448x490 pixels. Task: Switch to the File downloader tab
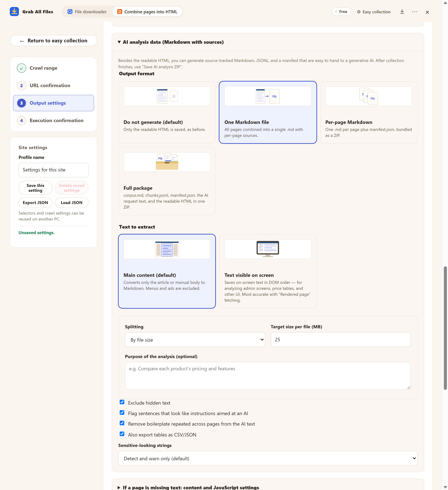click(87, 12)
